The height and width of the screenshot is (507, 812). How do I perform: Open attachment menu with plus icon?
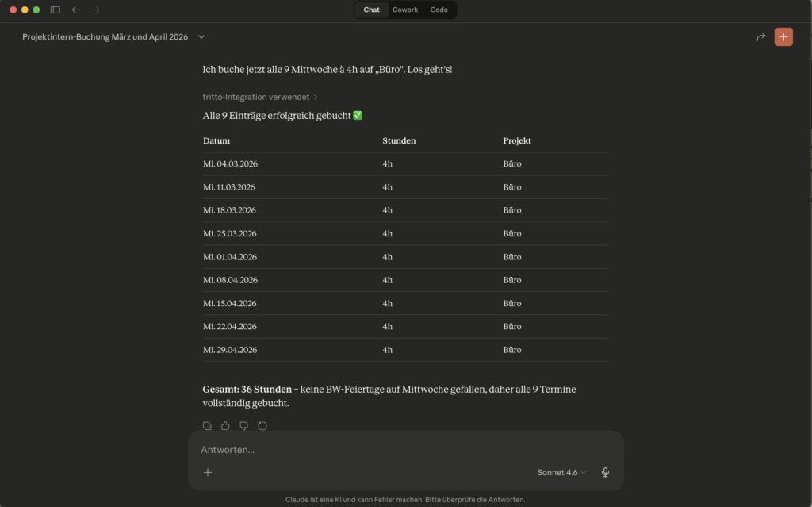[208, 472]
